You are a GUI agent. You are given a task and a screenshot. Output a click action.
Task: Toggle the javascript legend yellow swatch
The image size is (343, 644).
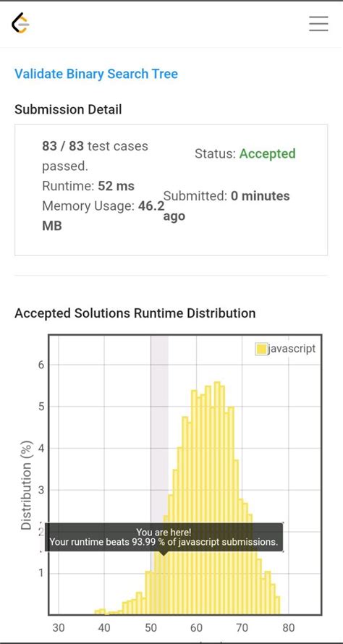click(261, 349)
